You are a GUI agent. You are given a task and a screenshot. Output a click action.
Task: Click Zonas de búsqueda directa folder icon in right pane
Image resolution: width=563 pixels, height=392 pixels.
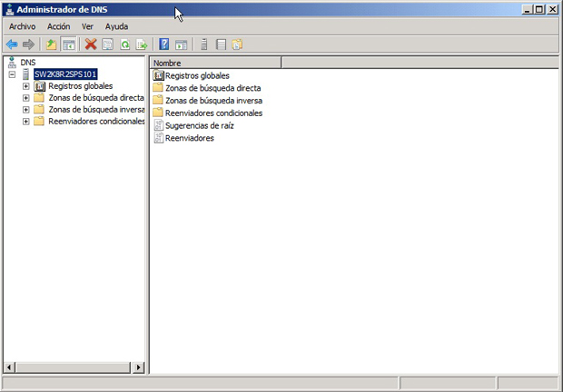[x=158, y=88]
